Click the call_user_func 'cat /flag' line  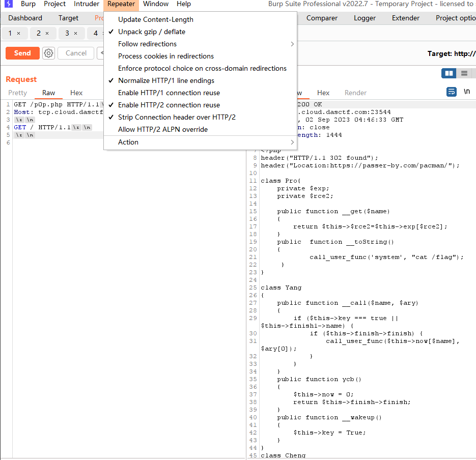pos(386,257)
